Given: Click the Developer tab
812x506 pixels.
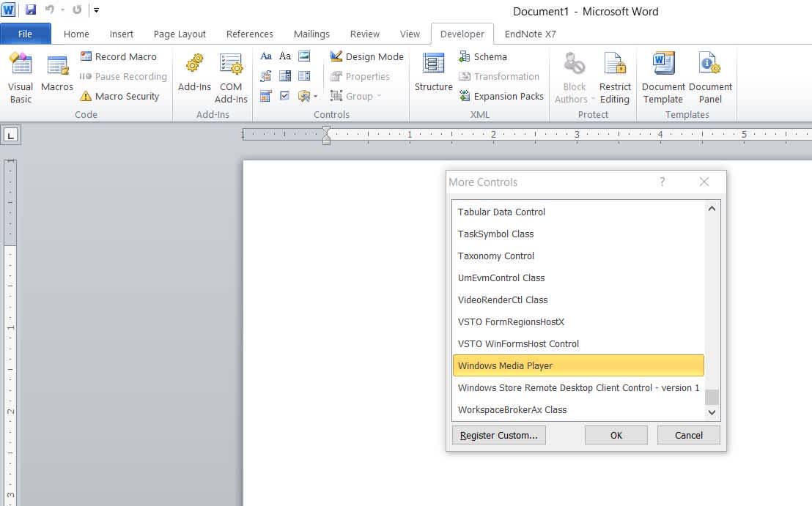Looking at the screenshot, I should (x=462, y=34).
